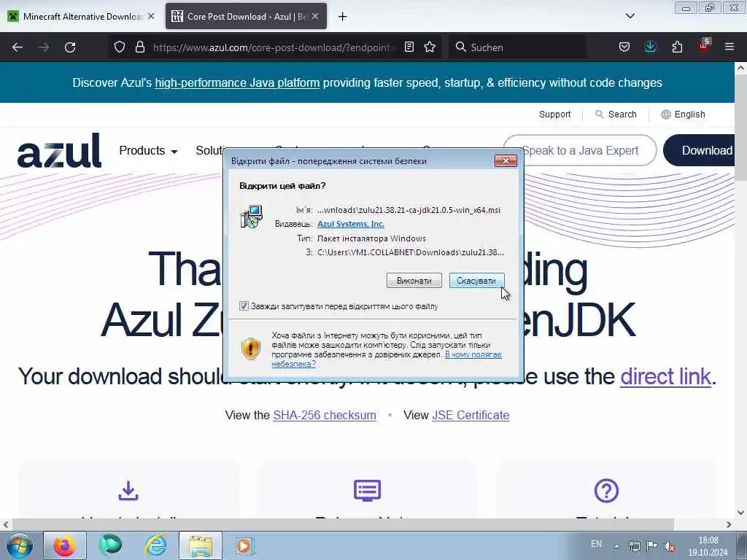Viewport: 747px width, 560px height.
Task: Click the Firefox icon in the taskbar
Action: [65, 545]
